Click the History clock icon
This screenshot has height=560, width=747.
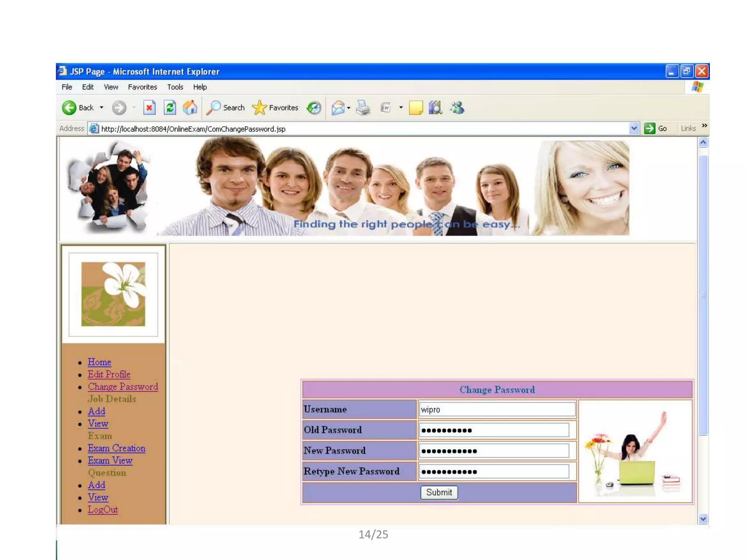(x=314, y=108)
